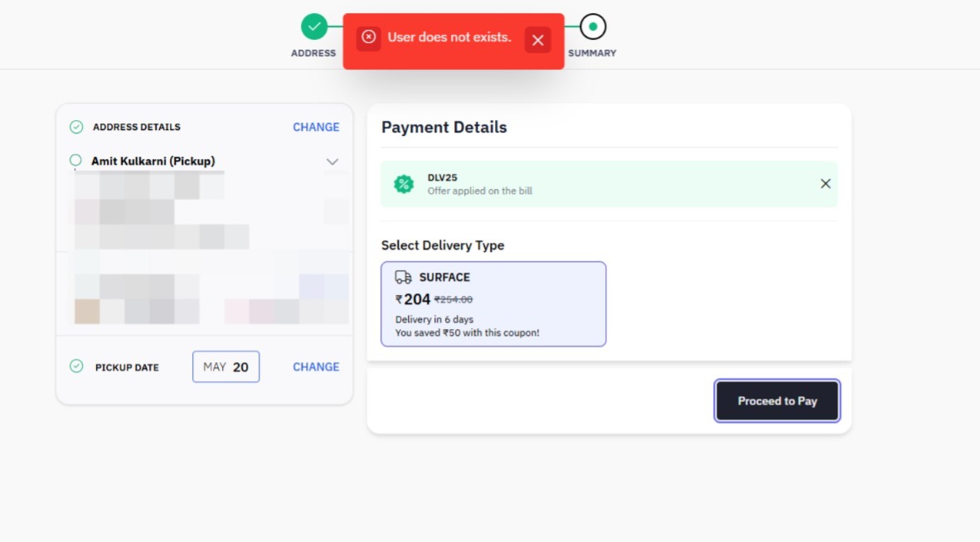Change the pickup date
Viewport: 980px width, 542px height.
pyautogui.click(x=316, y=366)
